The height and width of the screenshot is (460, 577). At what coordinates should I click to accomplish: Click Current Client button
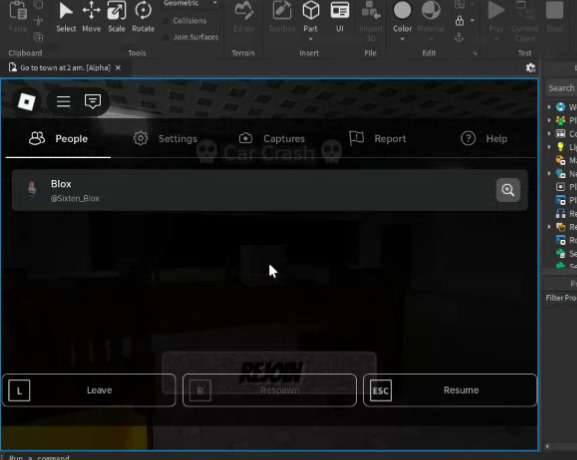[x=525, y=21]
